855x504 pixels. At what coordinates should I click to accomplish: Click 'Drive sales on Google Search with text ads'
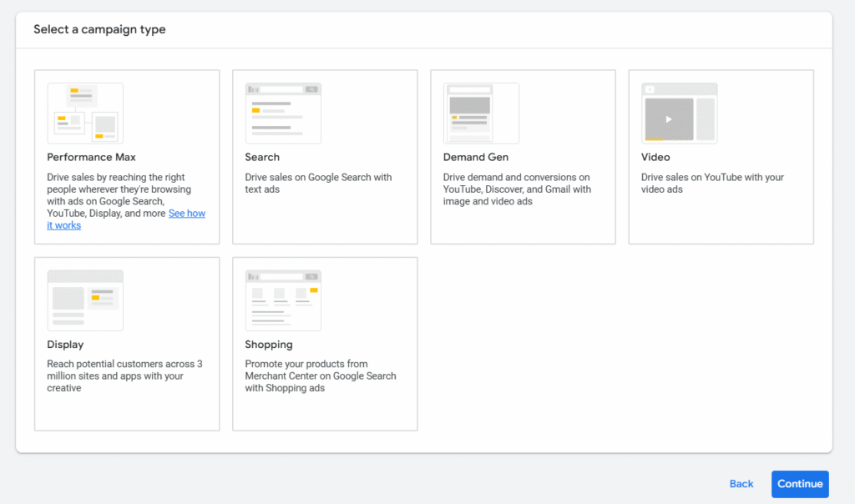coord(318,183)
